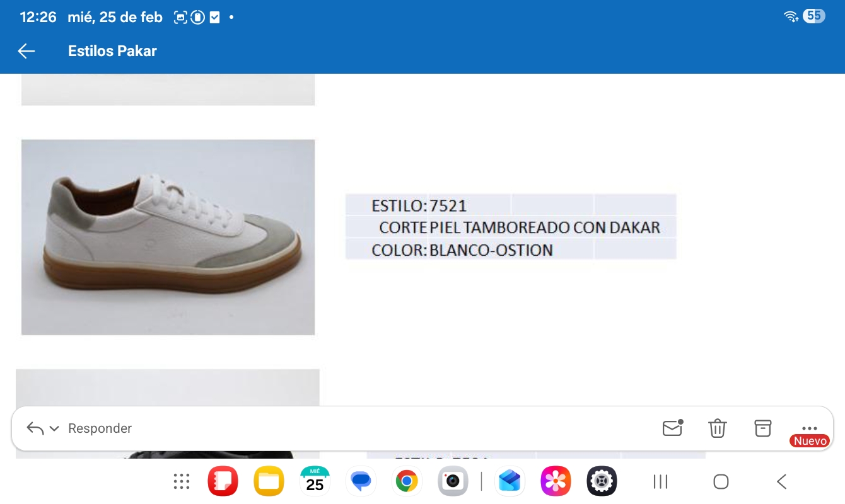Open the more options ellipsis menu
Viewport: 845px width, 504px height.
810,428
